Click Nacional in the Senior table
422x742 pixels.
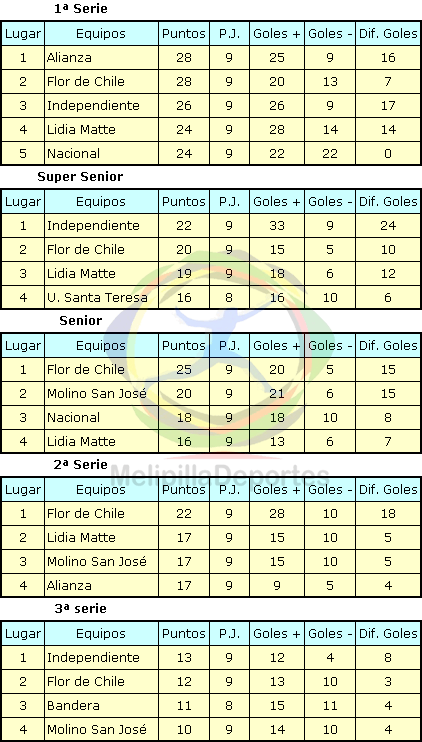(73, 417)
